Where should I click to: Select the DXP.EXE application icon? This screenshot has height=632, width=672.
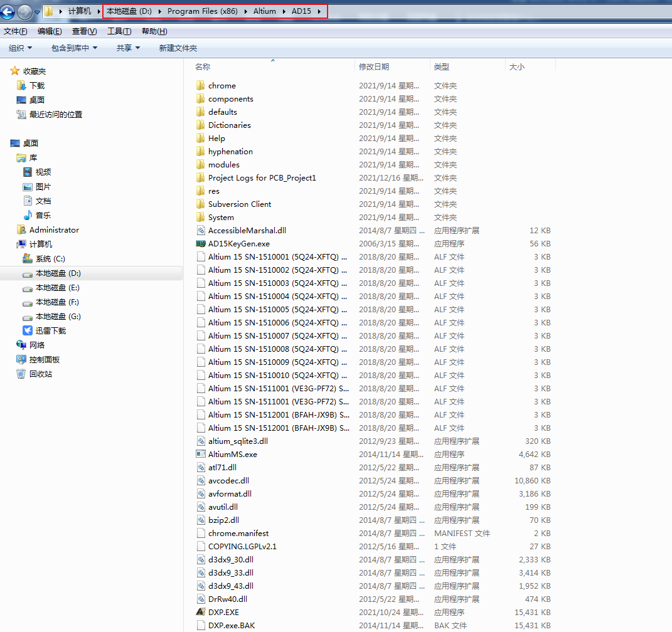pyautogui.click(x=201, y=613)
